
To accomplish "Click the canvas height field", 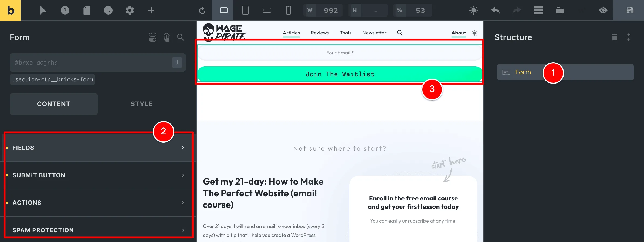I will coord(375,11).
